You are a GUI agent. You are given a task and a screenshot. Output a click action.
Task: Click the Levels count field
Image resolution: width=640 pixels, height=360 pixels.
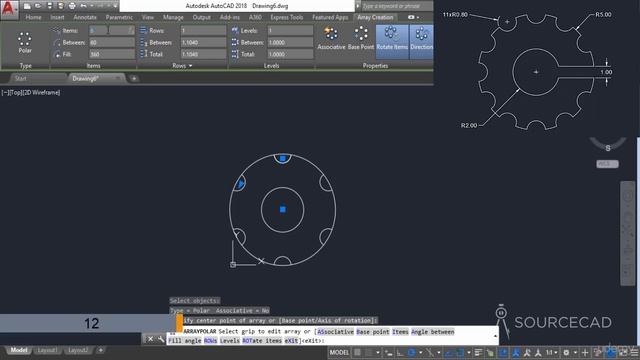click(x=290, y=31)
